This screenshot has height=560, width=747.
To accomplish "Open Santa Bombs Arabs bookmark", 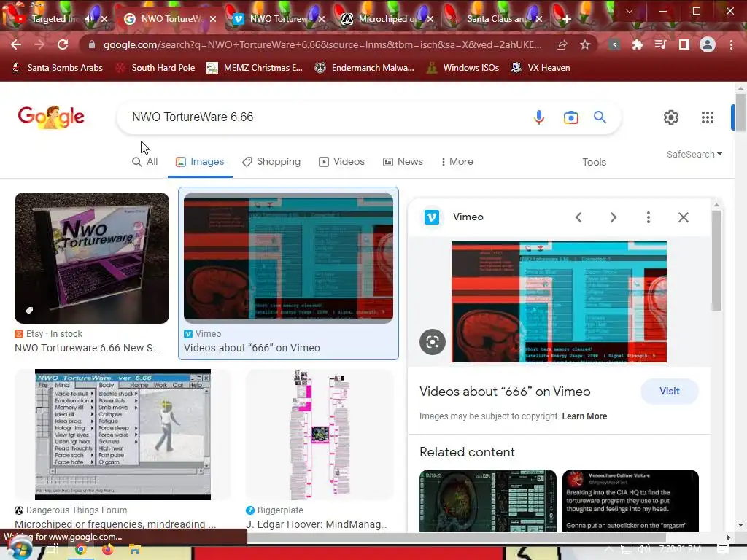I will [x=57, y=68].
